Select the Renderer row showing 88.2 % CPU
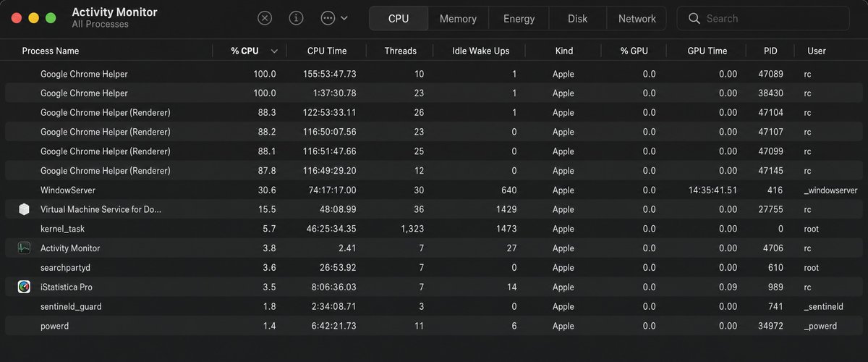 point(434,132)
